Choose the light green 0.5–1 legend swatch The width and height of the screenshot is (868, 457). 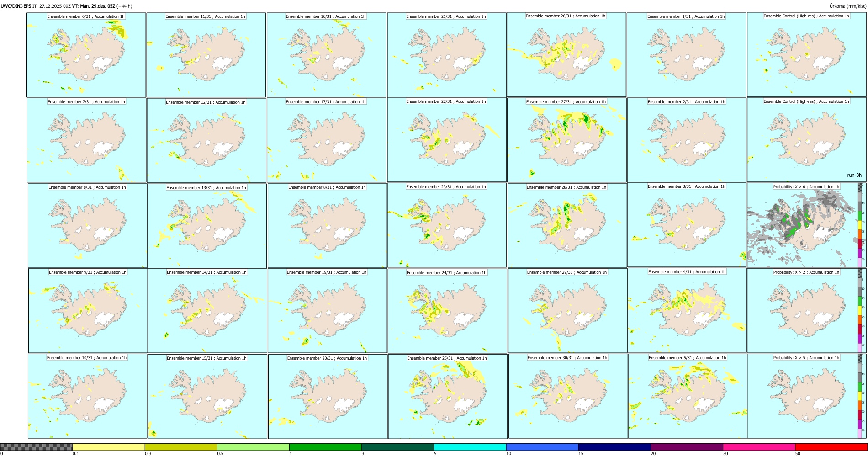(x=253, y=447)
